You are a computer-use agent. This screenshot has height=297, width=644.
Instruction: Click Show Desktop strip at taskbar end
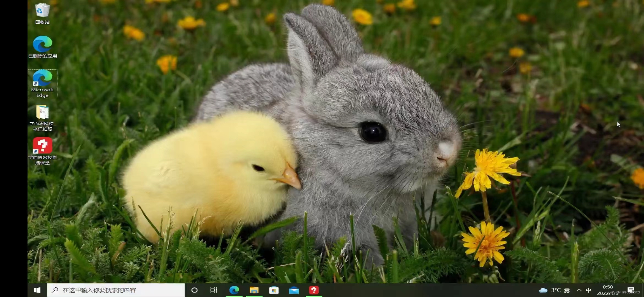[643, 290]
